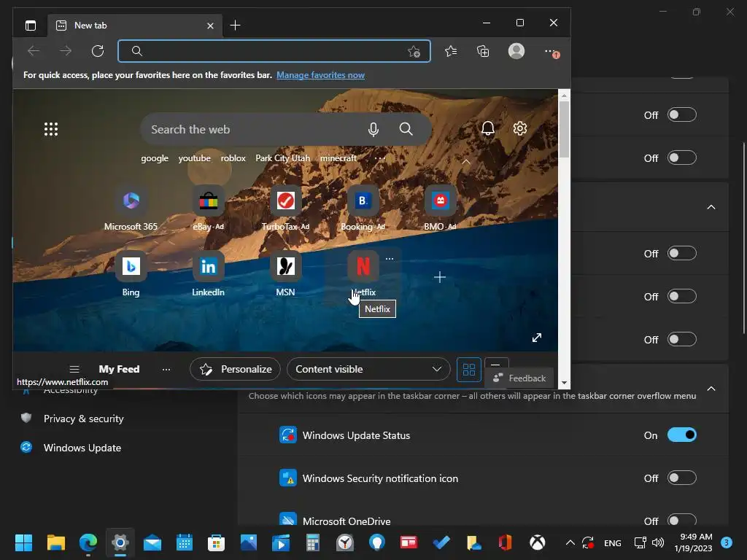Image resolution: width=747 pixels, height=560 pixels.
Task: Expand the background image with arrow icon
Action: [x=537, y=338]
